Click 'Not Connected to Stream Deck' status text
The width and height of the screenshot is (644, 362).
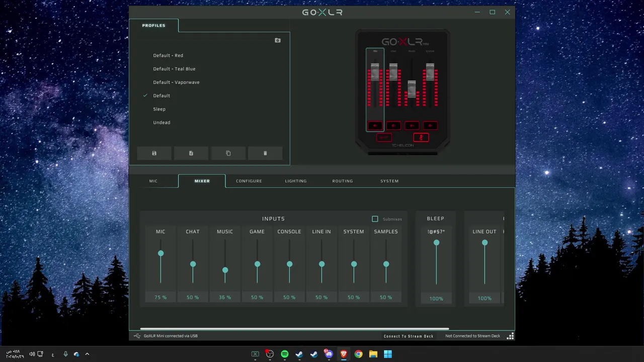pyautogui.click(x=472, y=336)
